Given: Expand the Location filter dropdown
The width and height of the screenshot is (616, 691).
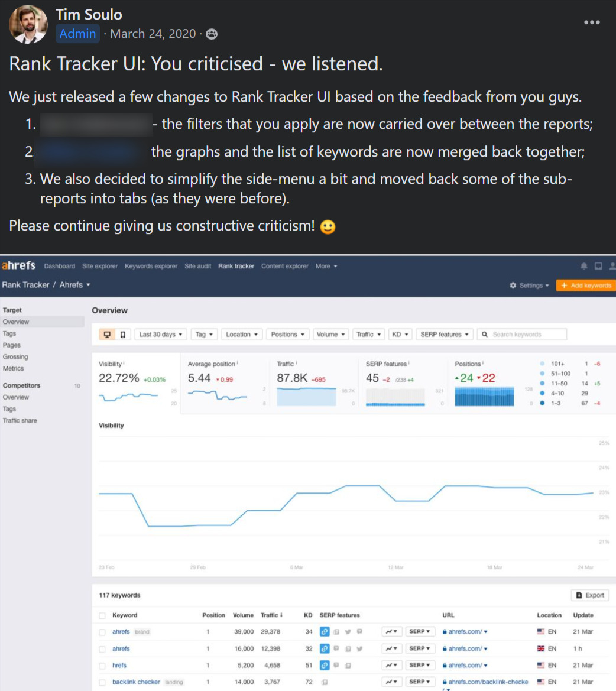Looking at the screenshot, I should click(241, 334).
